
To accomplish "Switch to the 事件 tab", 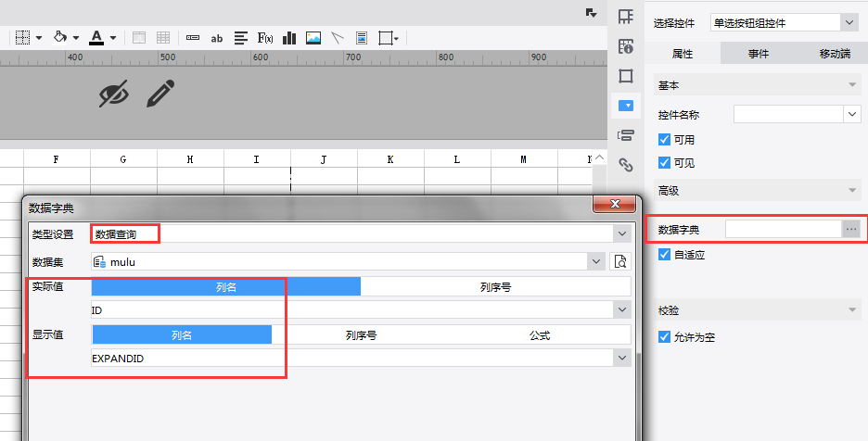I will [x=759, y=54].
